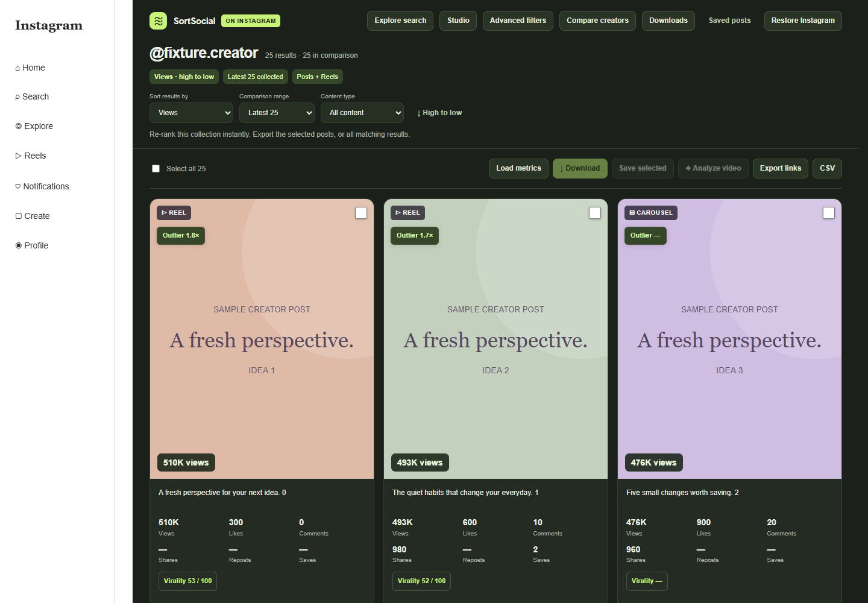
Task: Open the Content type All content dropdown
Action: pyautogui.click(x=362, y=113)
